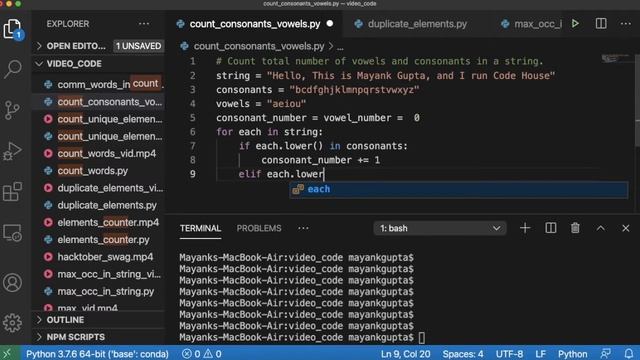Select the Problems panel tab
Screen dimensions: 640x360
259,228
